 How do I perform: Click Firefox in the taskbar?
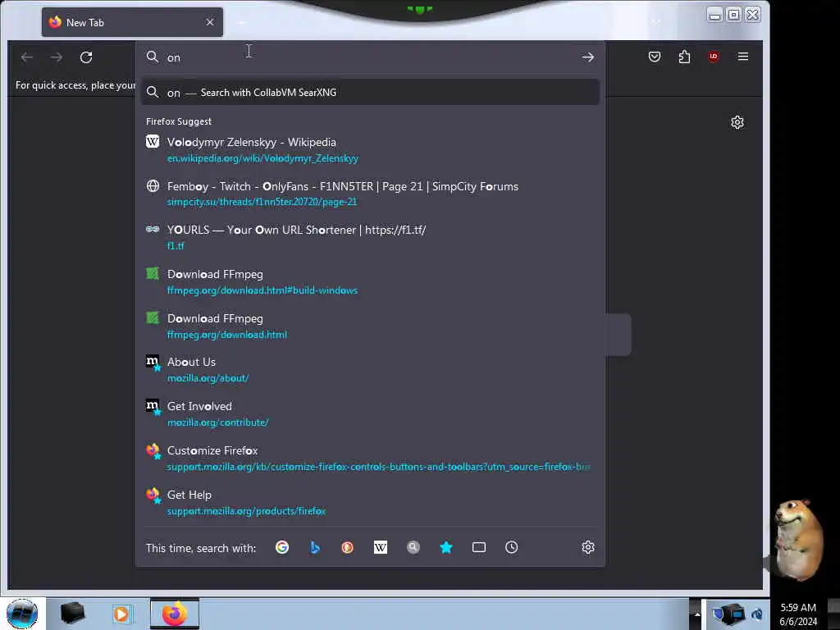click(175, 614)
